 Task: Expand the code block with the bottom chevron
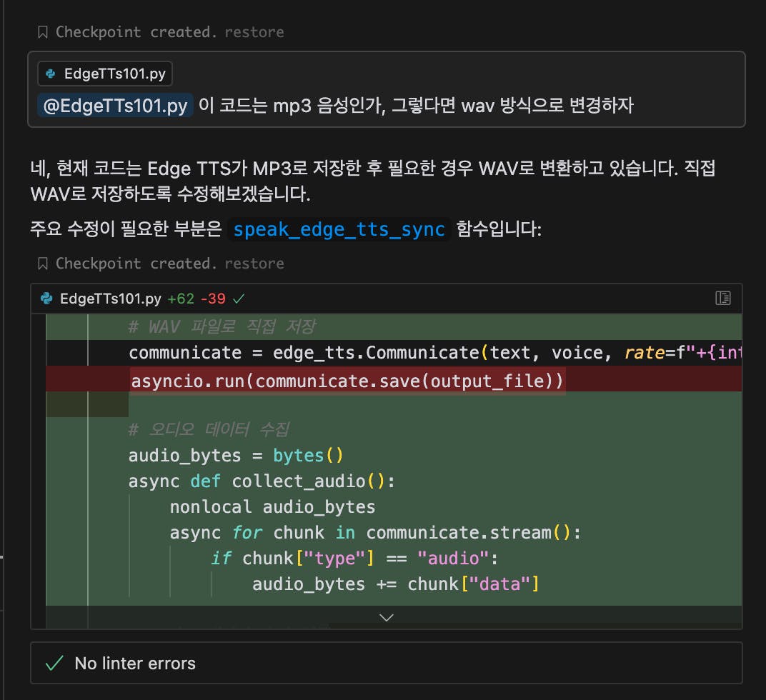(x=386, y=617)
